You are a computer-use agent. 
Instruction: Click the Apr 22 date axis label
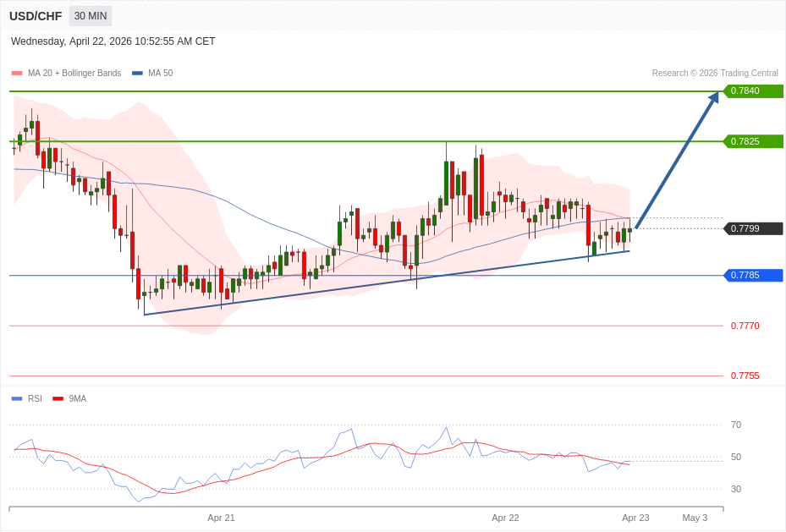tap(505, 518)
